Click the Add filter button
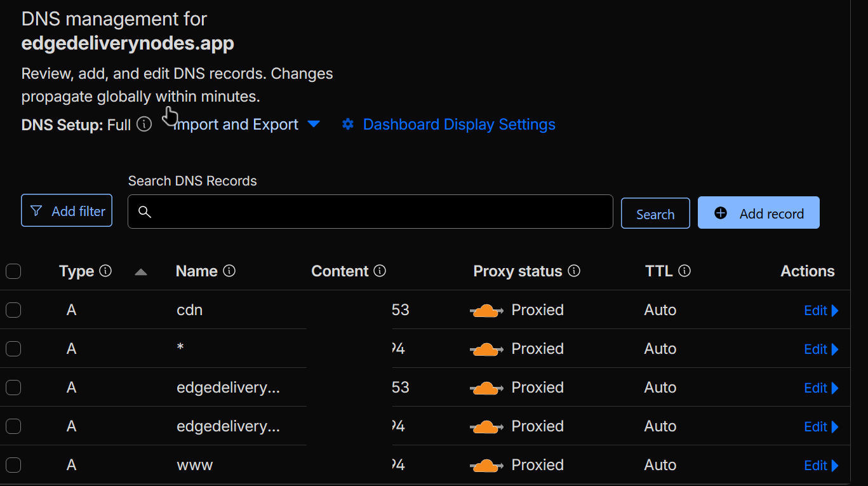The image size is (868, 486). pyautogui.click(x=67, y=210)
